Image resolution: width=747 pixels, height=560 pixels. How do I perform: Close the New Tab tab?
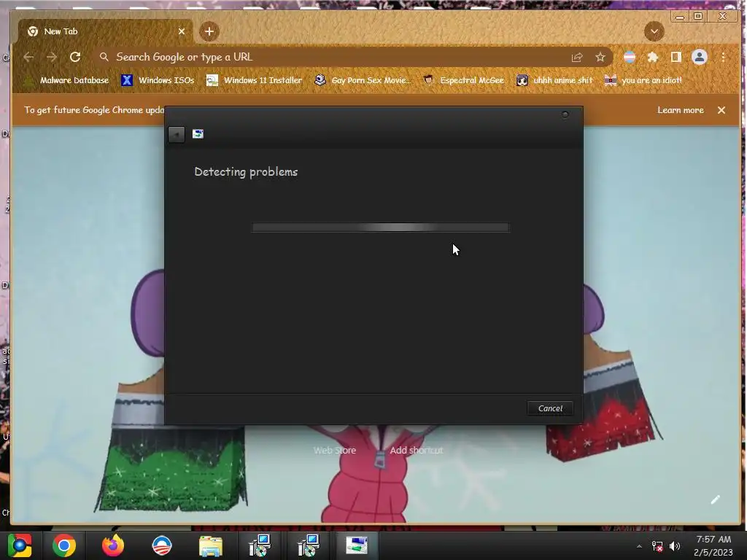(182, 31)
